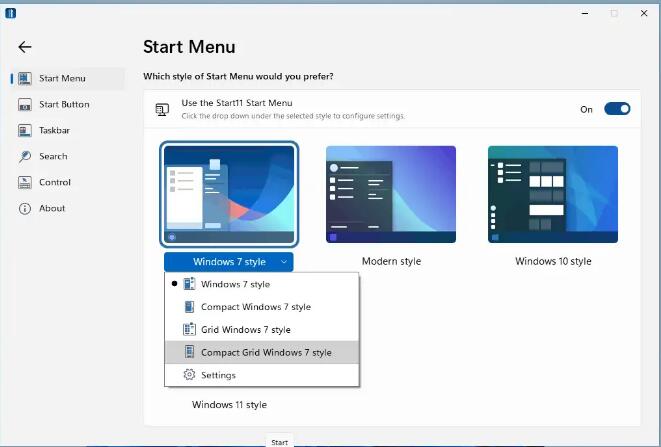Image resolution: width=661 pixels, height=447 pixels.
Task: Click the Use the Start11 Start Menu text
Action: [237, 103]
